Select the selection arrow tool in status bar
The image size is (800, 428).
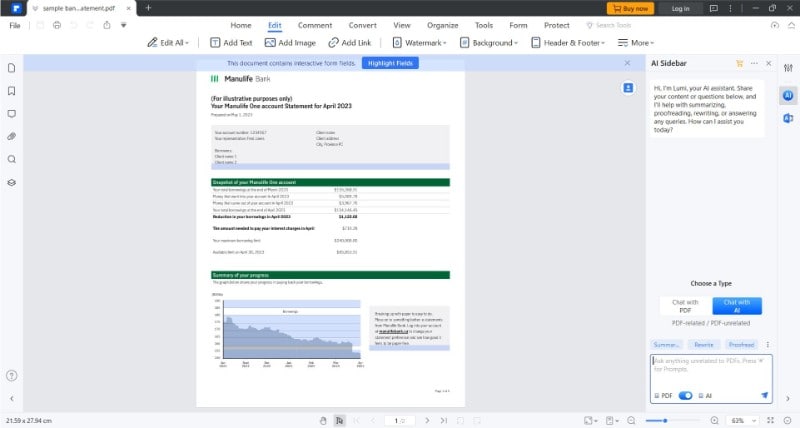339,420
